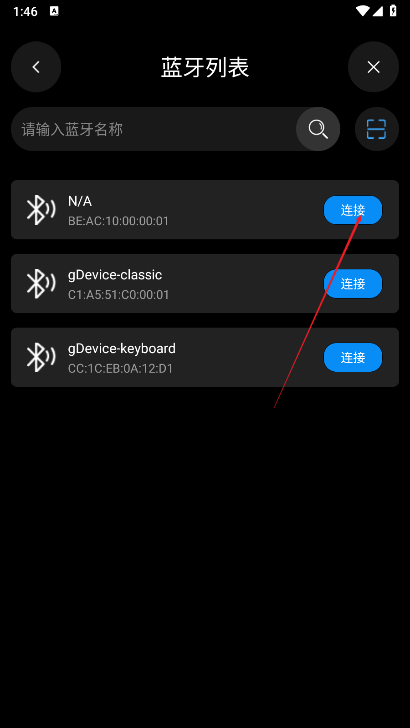
Task: Connect to gDevice-keyboard
Action: [x=353, y=358]
